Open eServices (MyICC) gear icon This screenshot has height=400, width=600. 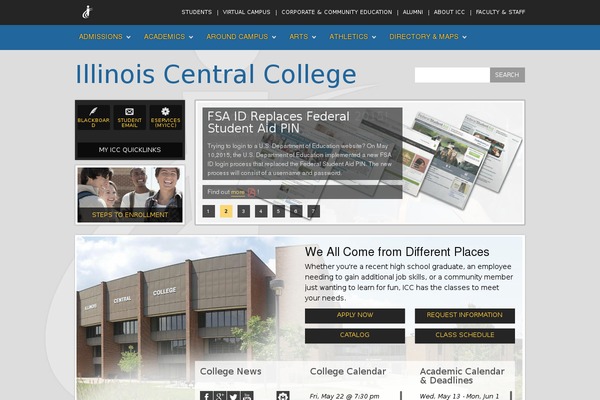[165, 117]
